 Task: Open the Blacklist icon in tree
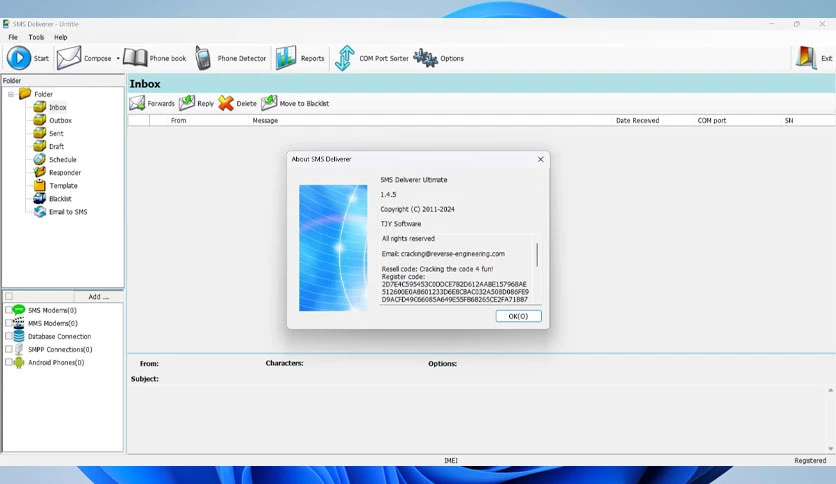tap(39, 198)
